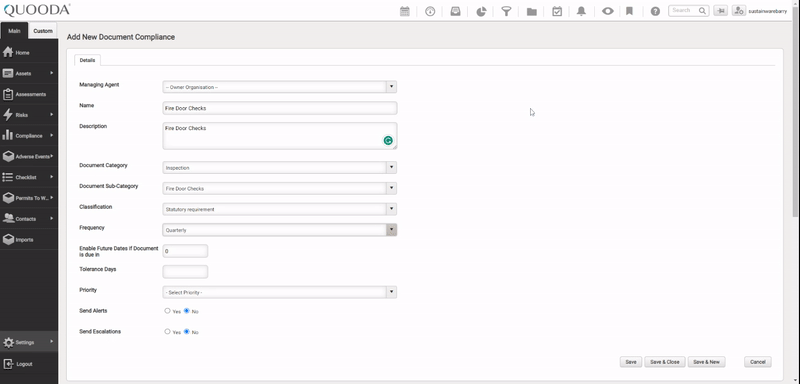
Task: Click the eye watch icon
Action: coord(607,11)
